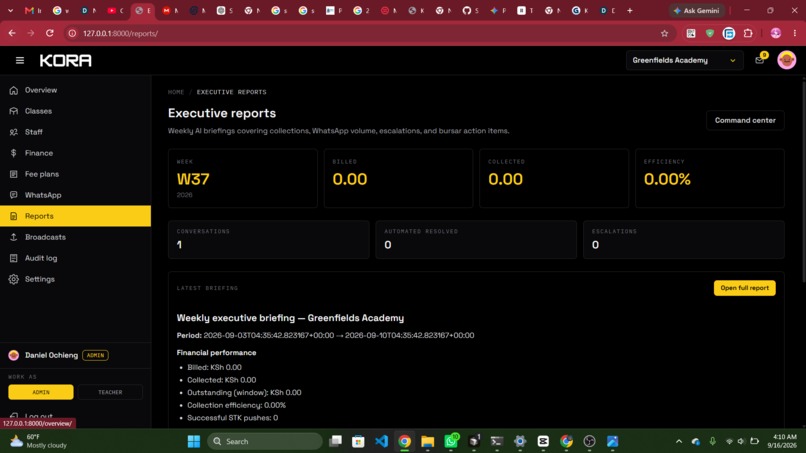Click the green shield extension icon
Viewport: 806px width, 453px height.
point(710,33)
